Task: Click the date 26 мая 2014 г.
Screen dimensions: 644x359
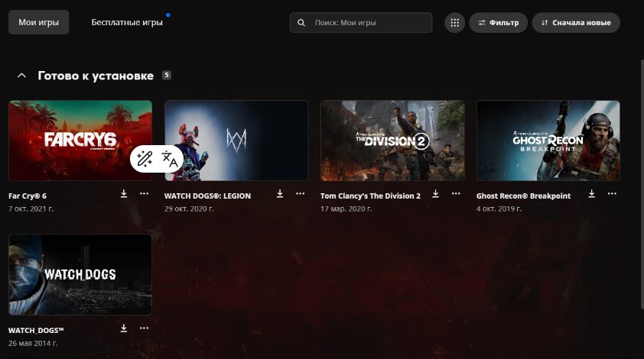Action: click(x=33, y=343)
